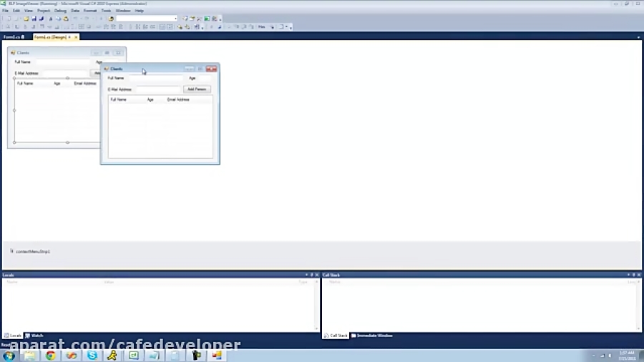Open the File menu
This screenshot has height=362, width=644.
pos(5,11)
